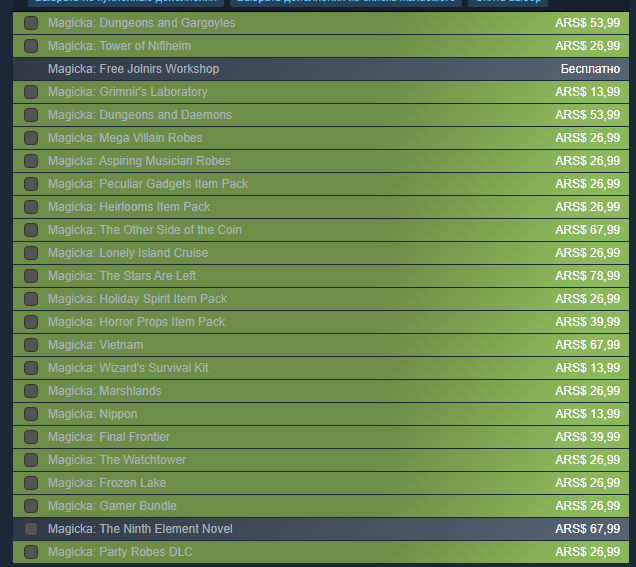Enable the Holiday Spirit Item Pack checkbox
This screenshot has height=567, width=636.
[x=31, y=299]
